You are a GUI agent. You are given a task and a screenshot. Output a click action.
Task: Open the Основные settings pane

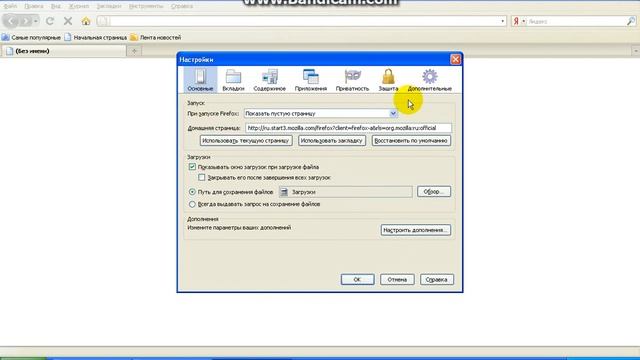click(200, 80)
